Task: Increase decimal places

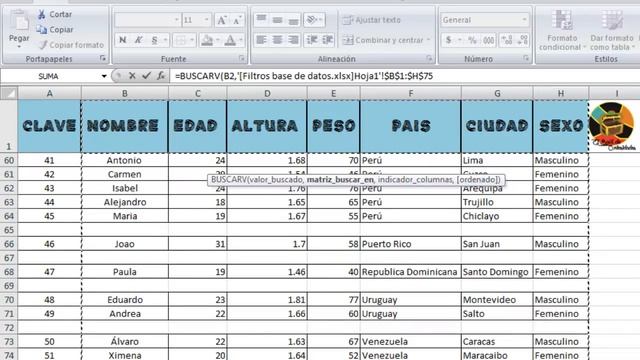Action: pos(507,40)
